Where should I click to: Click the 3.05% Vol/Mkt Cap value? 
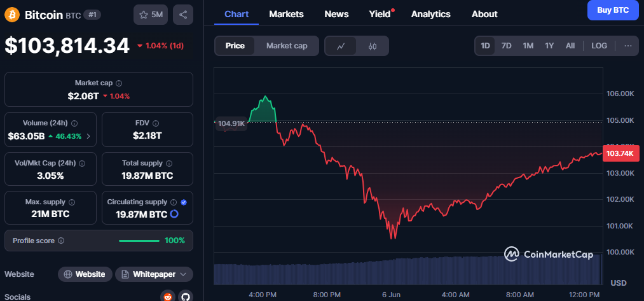(50, 176)
